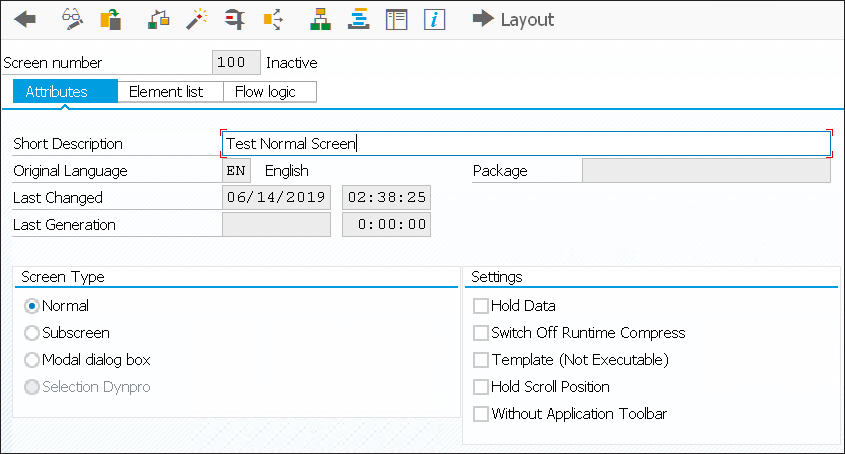Switch to the Element list tab
Image resolution: width=845 pixels, height=454 pixels.
[166, 92]
